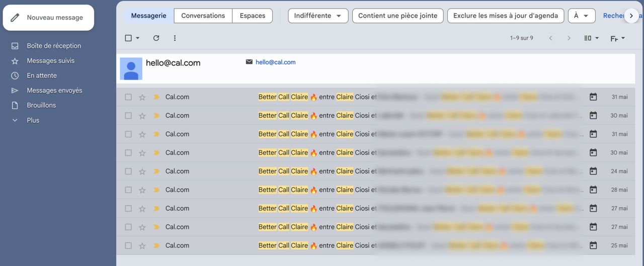Go to next page of results arrow

(569, 38)
